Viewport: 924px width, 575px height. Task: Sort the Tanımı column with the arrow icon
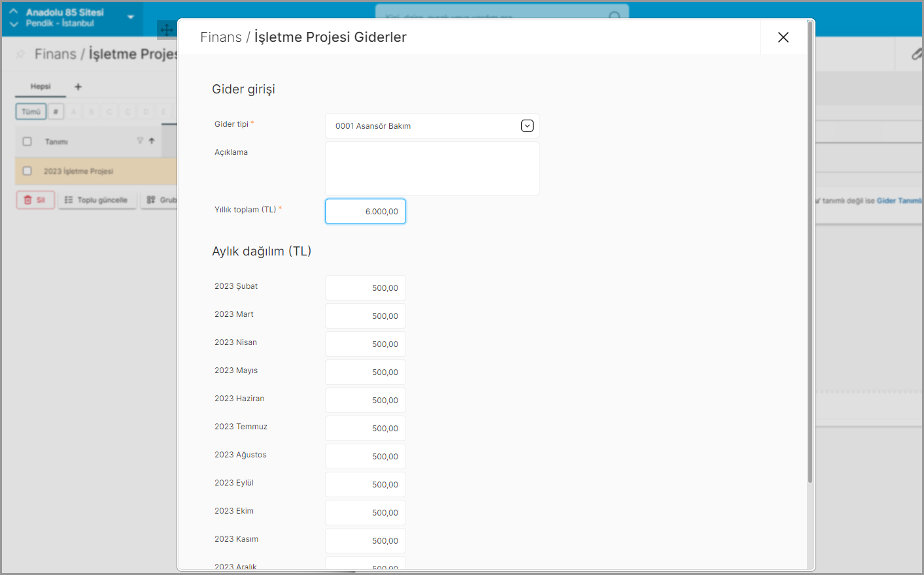[152, 140]
